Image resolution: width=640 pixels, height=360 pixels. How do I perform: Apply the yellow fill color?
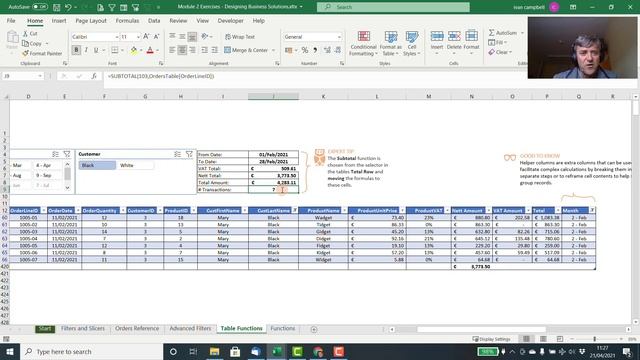pyautogui.click(x=133, y=50)
